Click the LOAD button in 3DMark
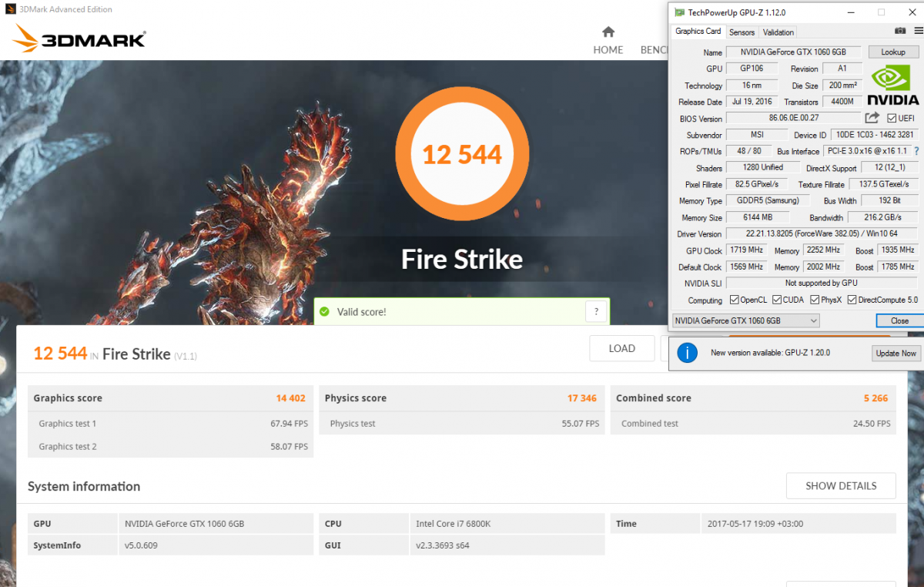The image size is (924, 587). (622, 348)
